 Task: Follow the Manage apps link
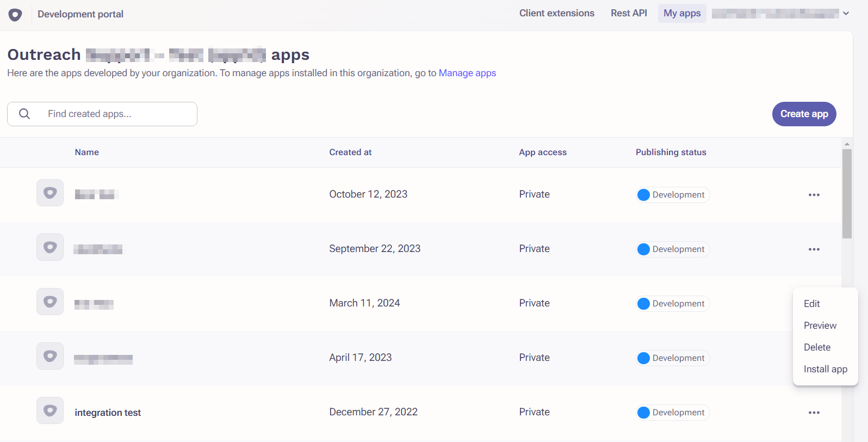pos(467,73)
